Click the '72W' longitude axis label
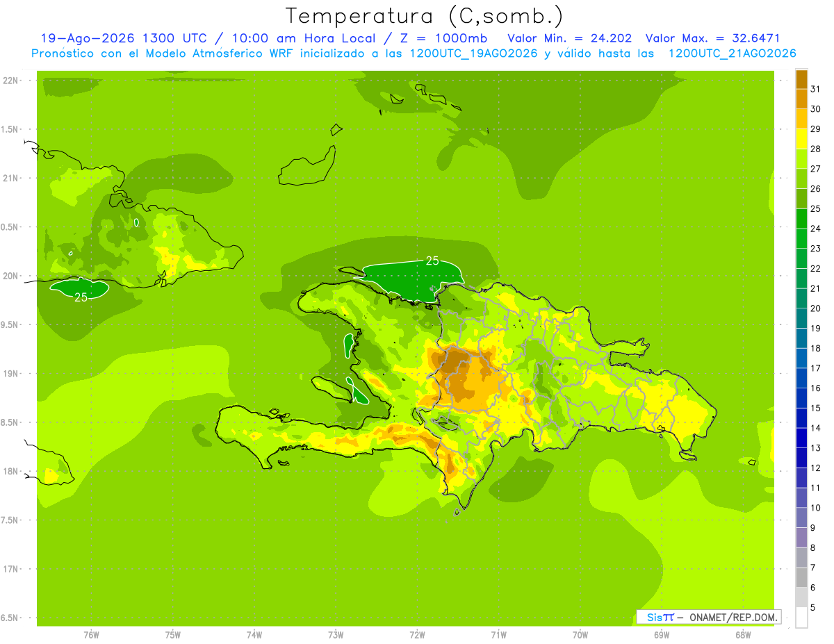This screenshot has height=644, width=834. click(x=417, y=635)
